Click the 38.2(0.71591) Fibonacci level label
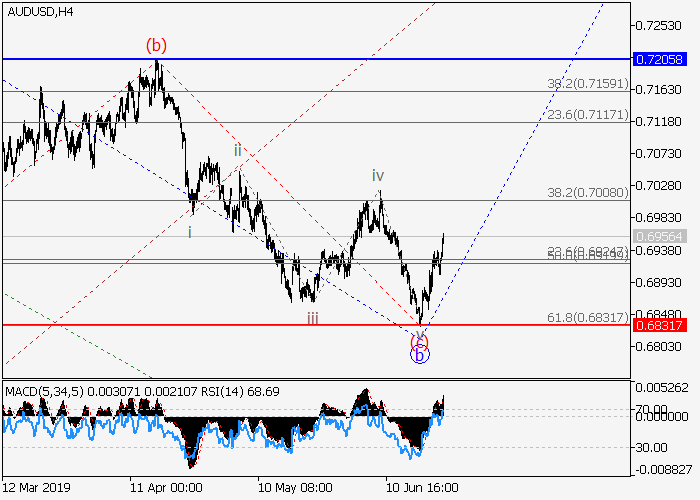 click(x=587, y=83)
